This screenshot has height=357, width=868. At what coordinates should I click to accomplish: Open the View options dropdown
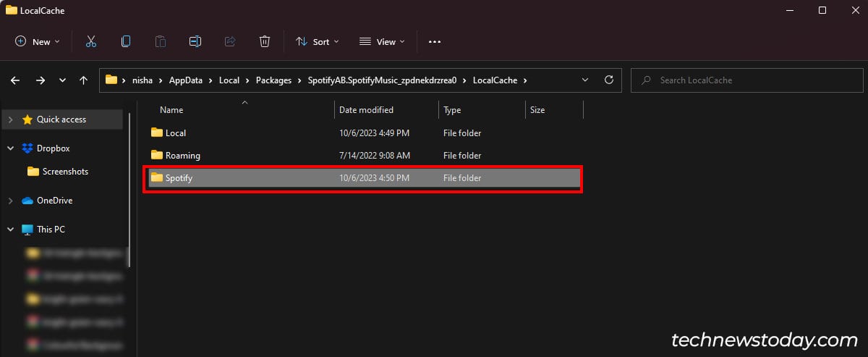pyautogui.click(x=383, y=42)
